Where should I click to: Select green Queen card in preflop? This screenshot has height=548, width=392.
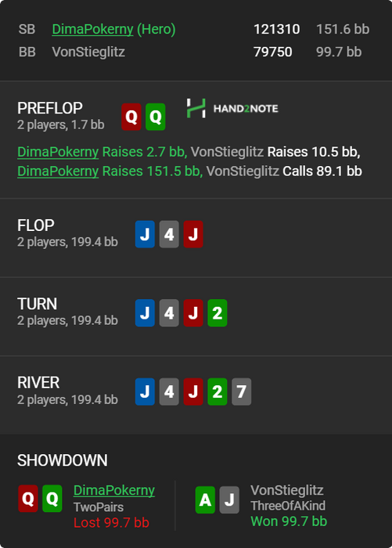(156, 117)
